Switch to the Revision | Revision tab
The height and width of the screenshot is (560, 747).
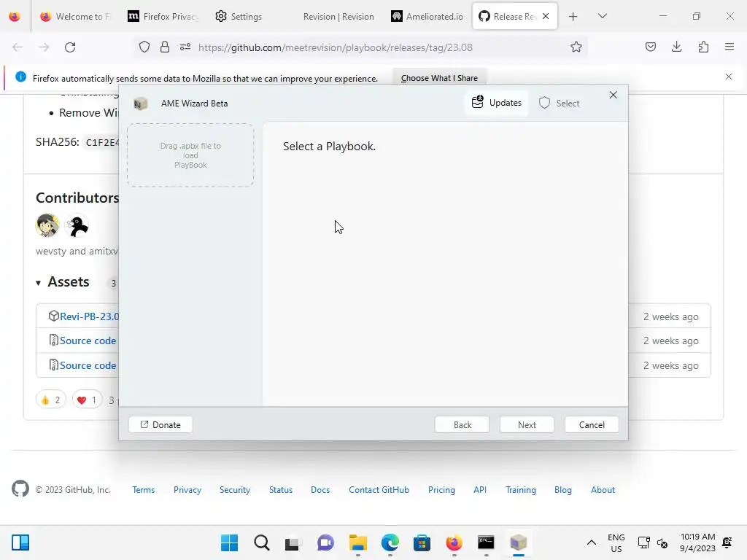338,16
